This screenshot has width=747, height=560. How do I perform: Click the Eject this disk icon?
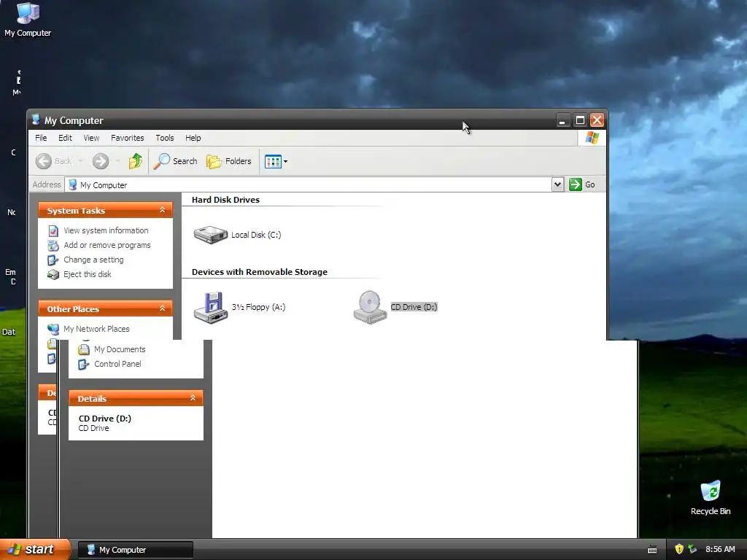coord(53,275)
